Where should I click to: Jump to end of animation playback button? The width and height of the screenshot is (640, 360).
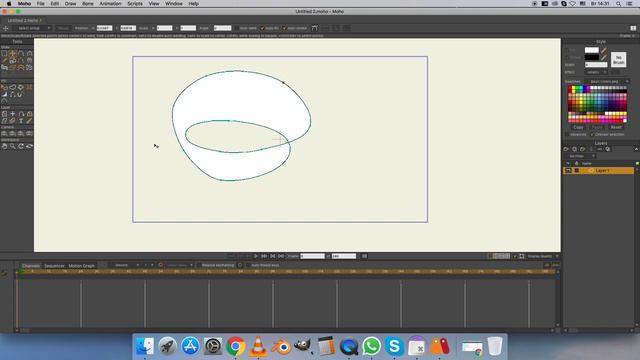(x=281, y=256)
